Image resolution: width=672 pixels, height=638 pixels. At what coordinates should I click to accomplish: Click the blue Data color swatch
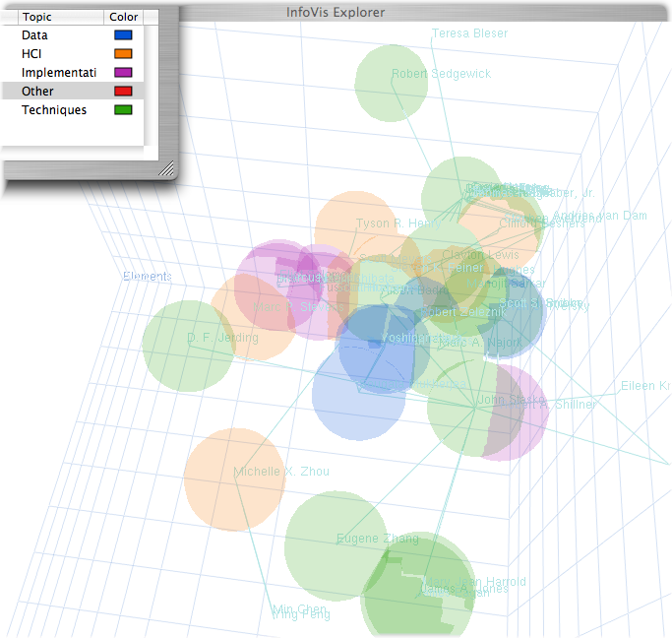(123, 35)
